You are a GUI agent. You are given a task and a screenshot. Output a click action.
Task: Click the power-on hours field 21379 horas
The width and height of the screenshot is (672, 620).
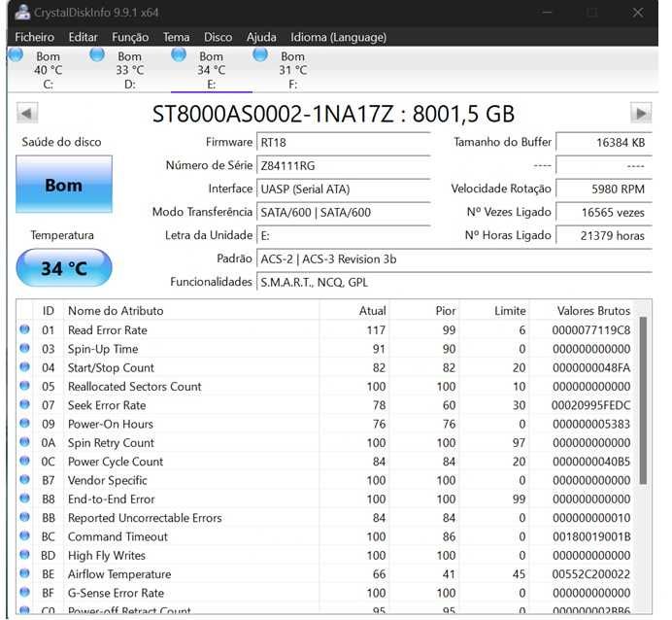click(x=604, y=235)
